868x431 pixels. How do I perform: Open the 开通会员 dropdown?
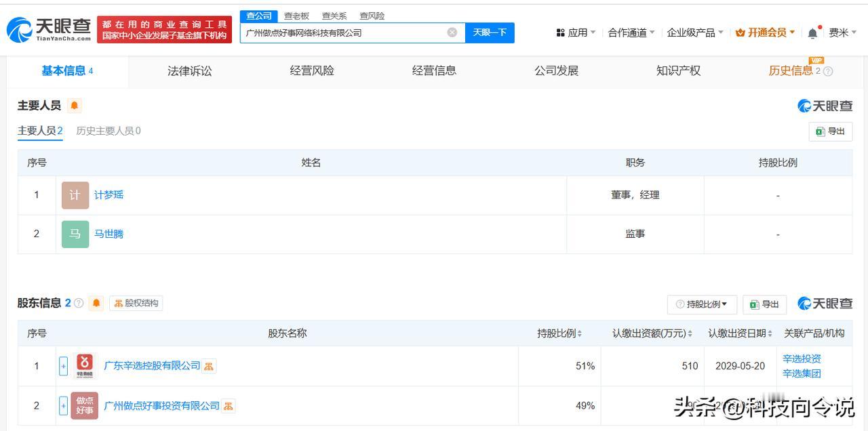tap(766, 33)
